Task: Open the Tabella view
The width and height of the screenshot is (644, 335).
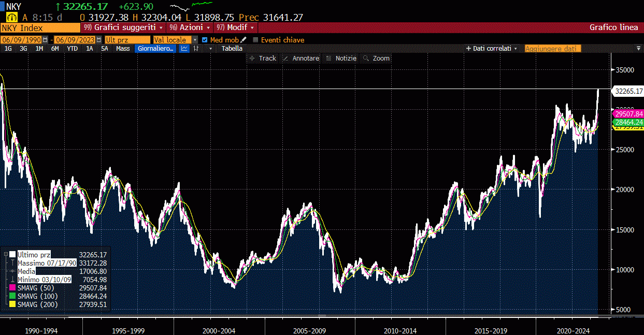Action: [x=232, y=49]
